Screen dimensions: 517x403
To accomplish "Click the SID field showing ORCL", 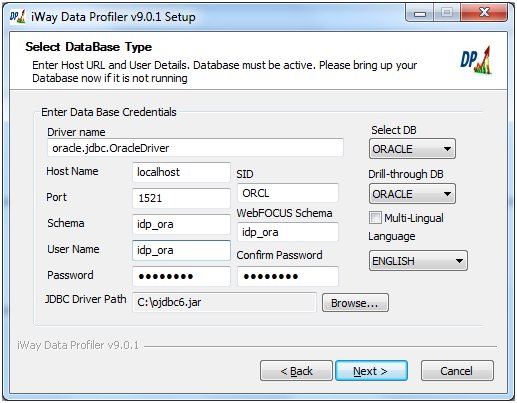I will [x=288, y=193].
